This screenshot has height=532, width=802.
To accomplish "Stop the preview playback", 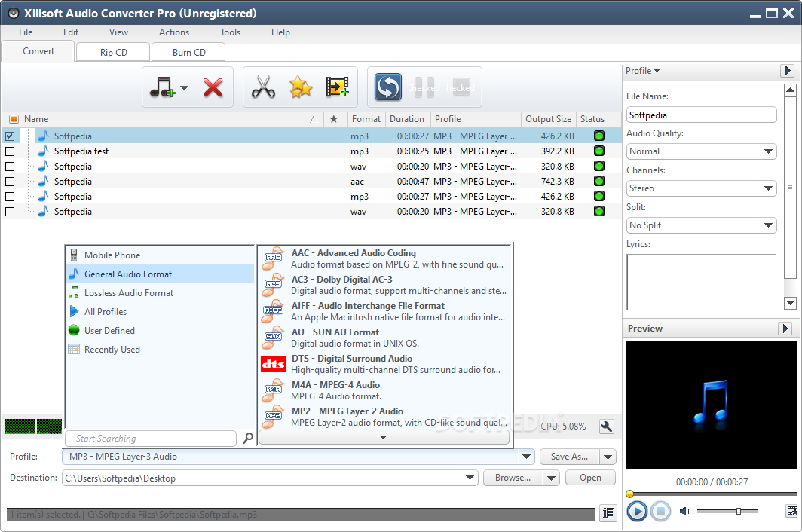I will tap(660, 512).
